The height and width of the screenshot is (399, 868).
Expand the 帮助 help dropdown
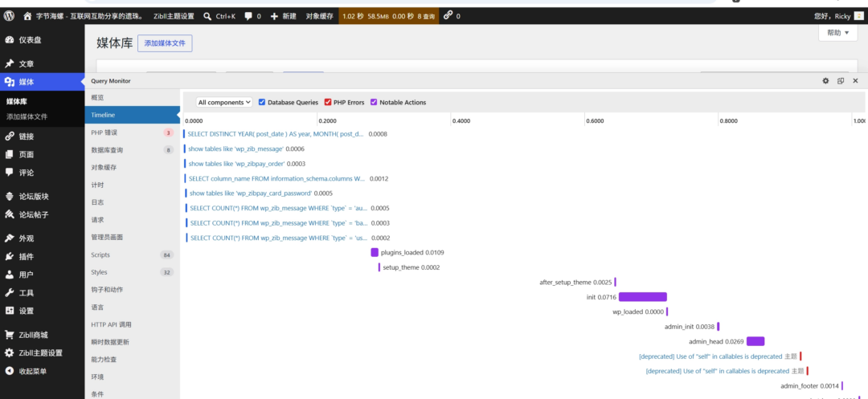838,33
